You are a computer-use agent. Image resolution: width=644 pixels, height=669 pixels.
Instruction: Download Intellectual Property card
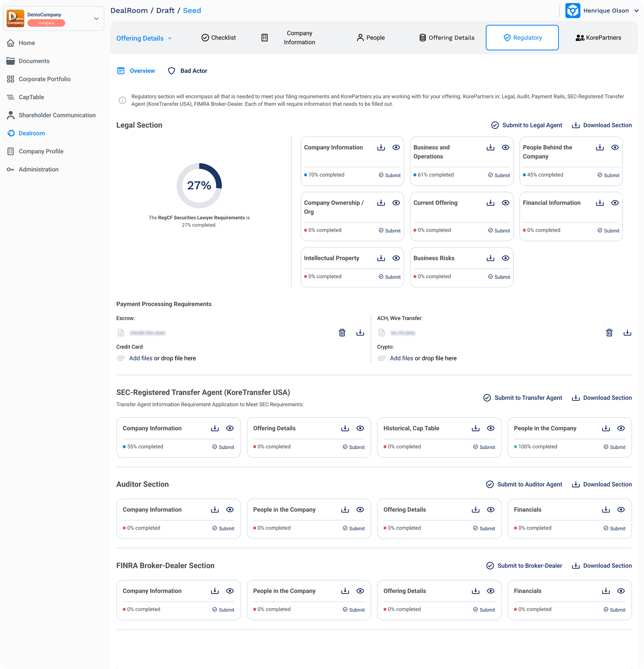(381, 258)
